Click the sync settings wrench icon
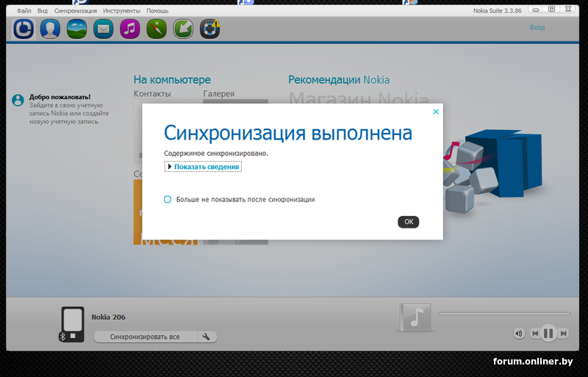Screen dimensions: 588x377 point(207,337)
